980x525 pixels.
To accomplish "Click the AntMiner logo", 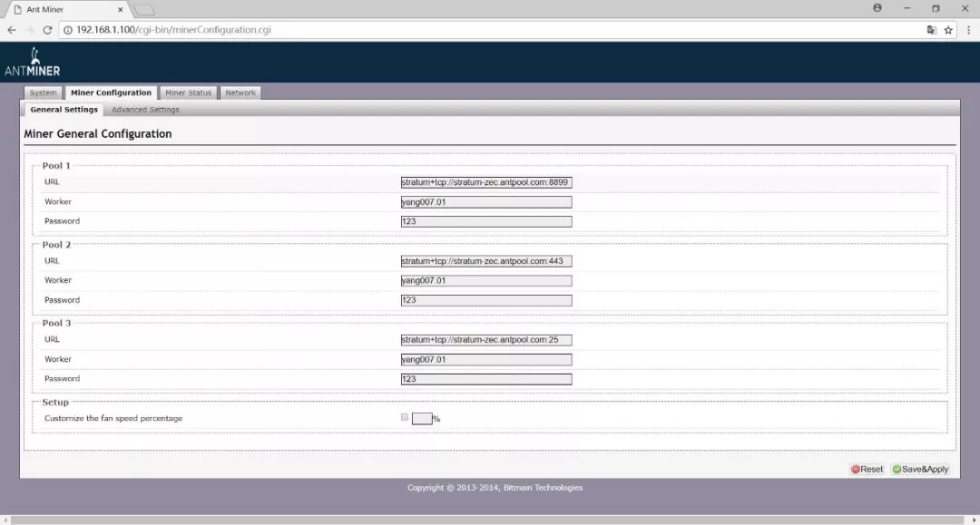I will [33, 62].
